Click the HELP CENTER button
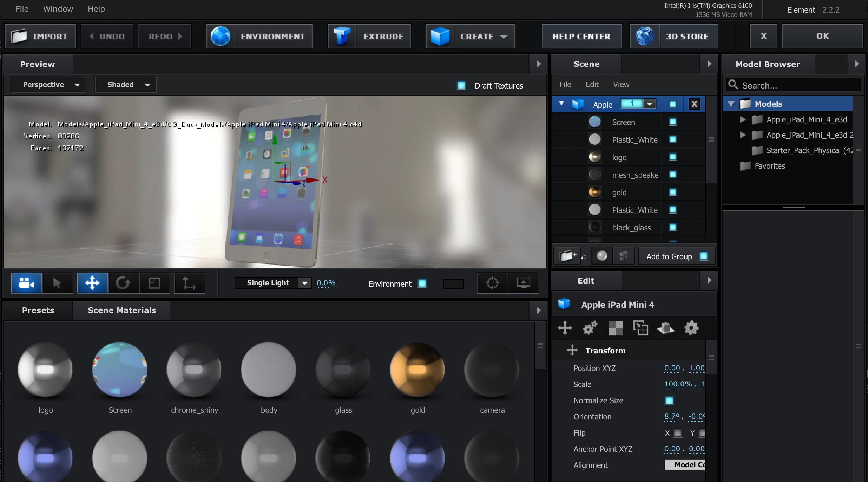The image size is (868, 482). click(581, 36)
